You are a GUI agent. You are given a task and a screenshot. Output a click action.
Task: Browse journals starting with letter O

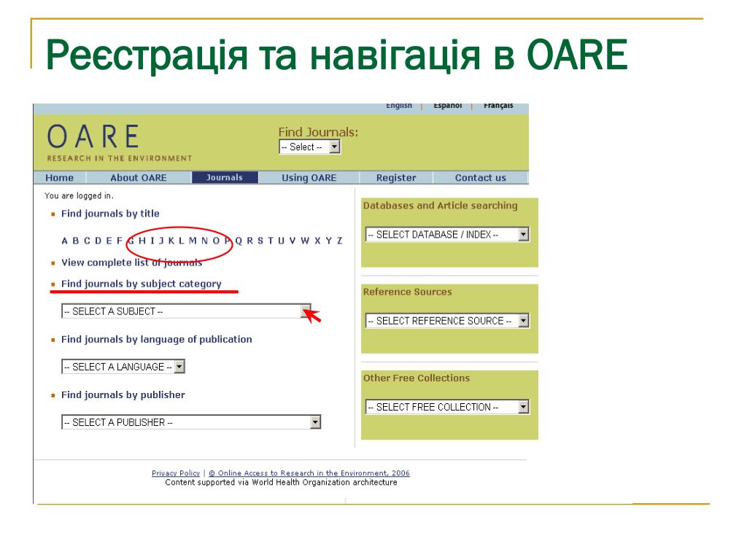(216, 241)
